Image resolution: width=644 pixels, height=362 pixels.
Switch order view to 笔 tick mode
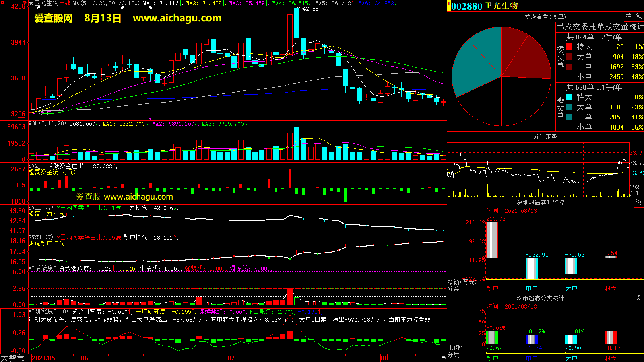coord(639,16)
